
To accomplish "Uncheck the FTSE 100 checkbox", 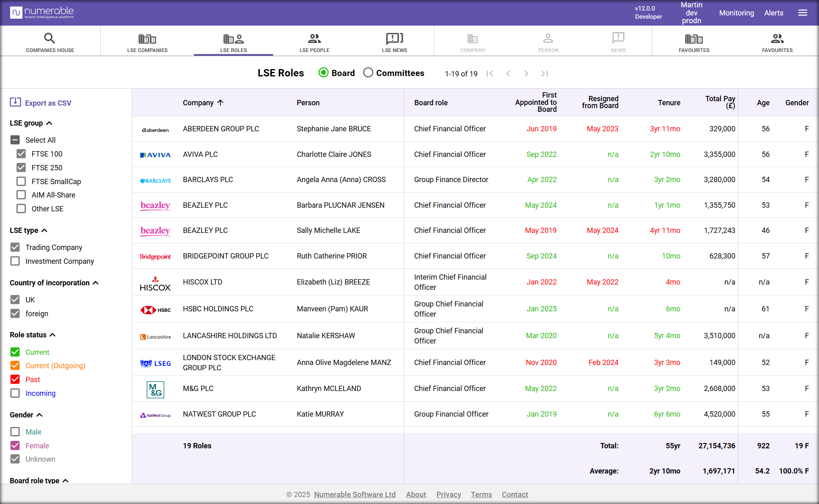I will pyautogui.click(x=21, y=154).
